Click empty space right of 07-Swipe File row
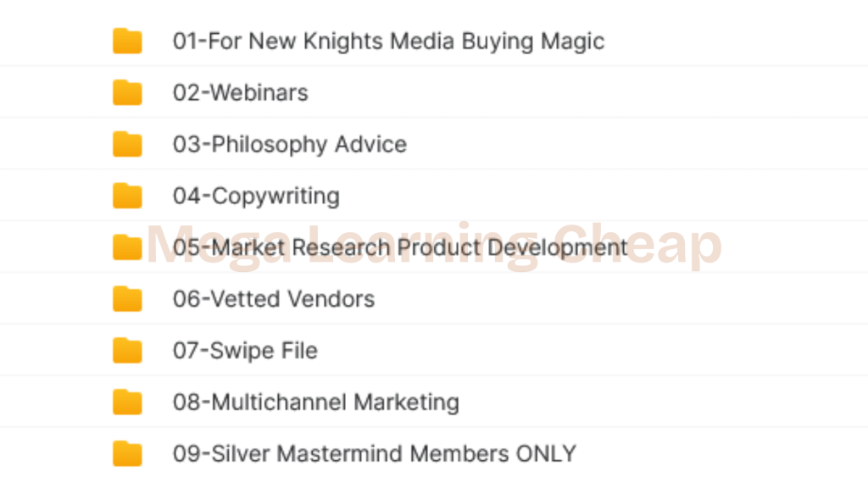The image size is (868, 488). 593,350
